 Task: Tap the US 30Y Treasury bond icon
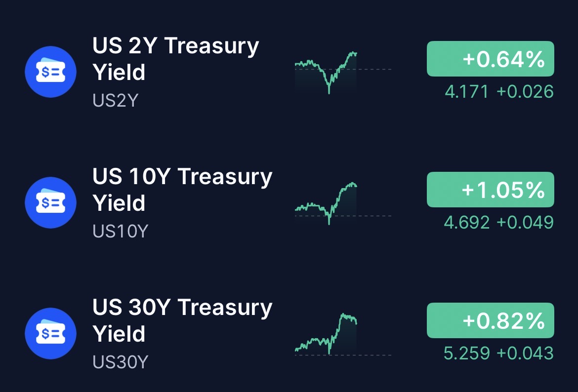tap(50, 333)
